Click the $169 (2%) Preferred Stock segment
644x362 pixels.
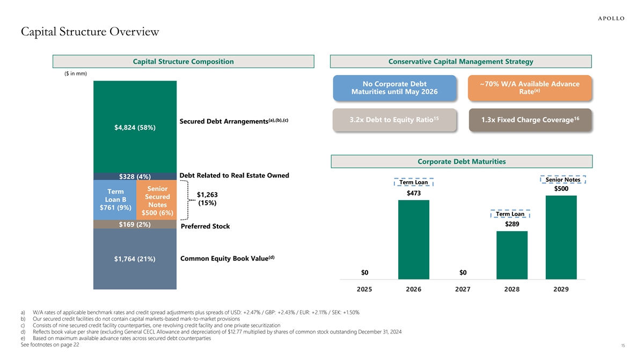coord(135,224)
